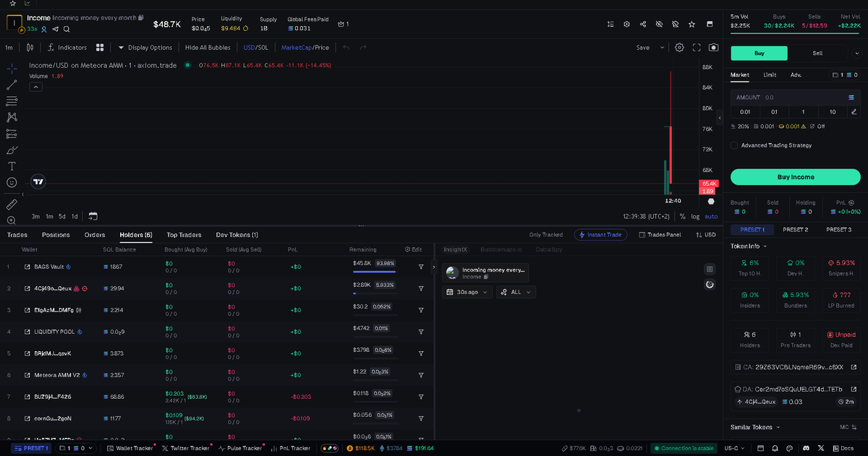Toggle the USD display in holders table

click(705, 235)
